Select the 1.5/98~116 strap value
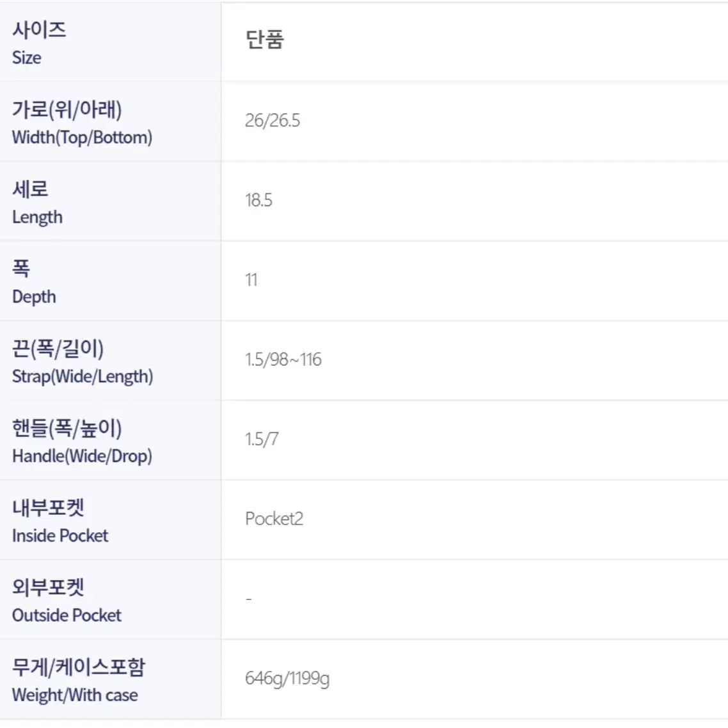Screen dimensions: 728x728 tap(283, 360)
